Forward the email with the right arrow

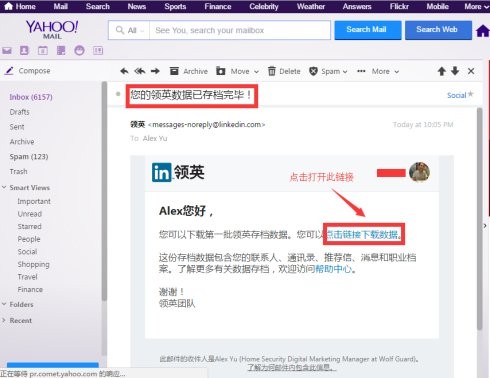pos(155,71)
